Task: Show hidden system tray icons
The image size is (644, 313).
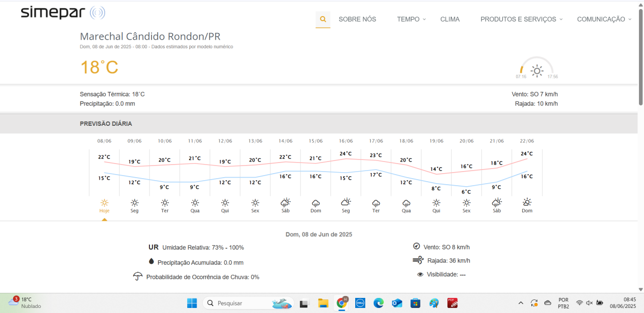Action: tap(521, 303)
